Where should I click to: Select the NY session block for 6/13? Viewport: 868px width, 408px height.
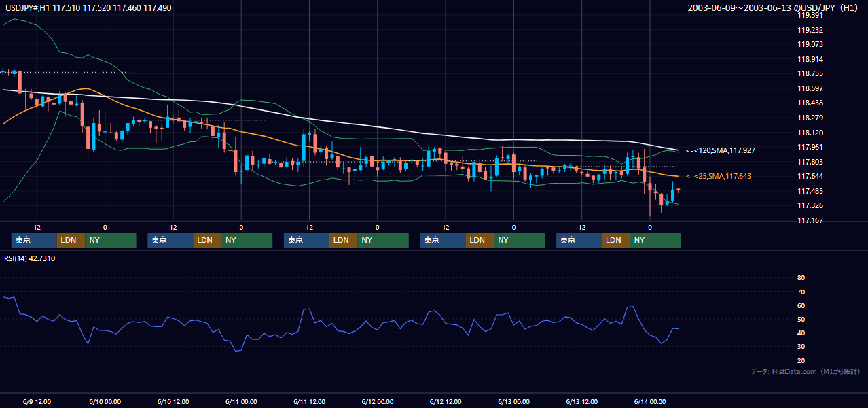(655, 240)
